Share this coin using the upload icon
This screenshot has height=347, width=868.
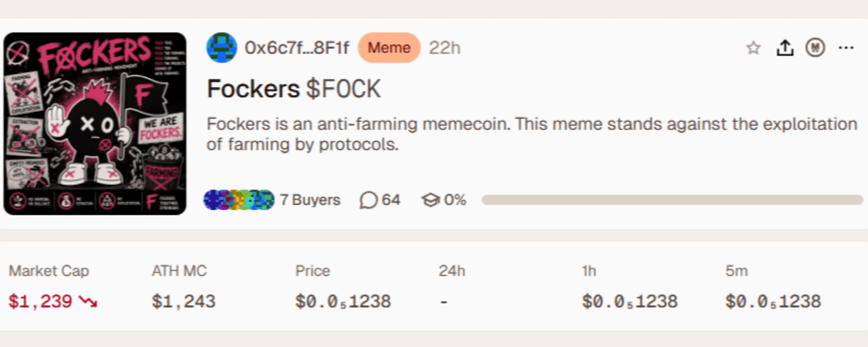click(785, 47)
